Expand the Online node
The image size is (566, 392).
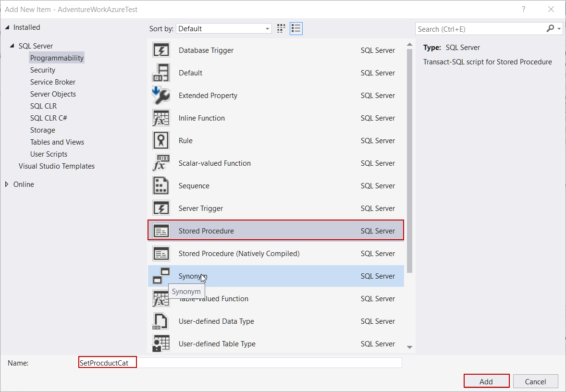(x=7, y=184)
